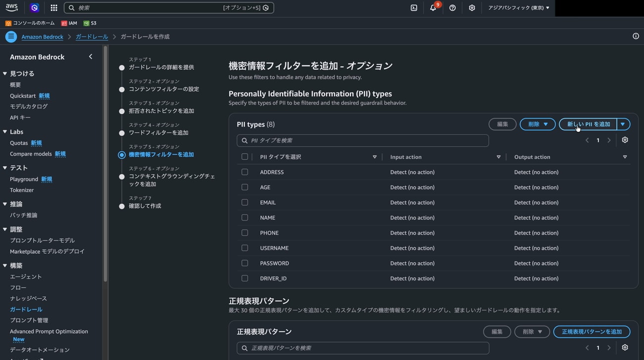The width and height of the screenshot is (644, 360).
Task: Go to next page in regex patterns table
Action: tap(609, 348)
